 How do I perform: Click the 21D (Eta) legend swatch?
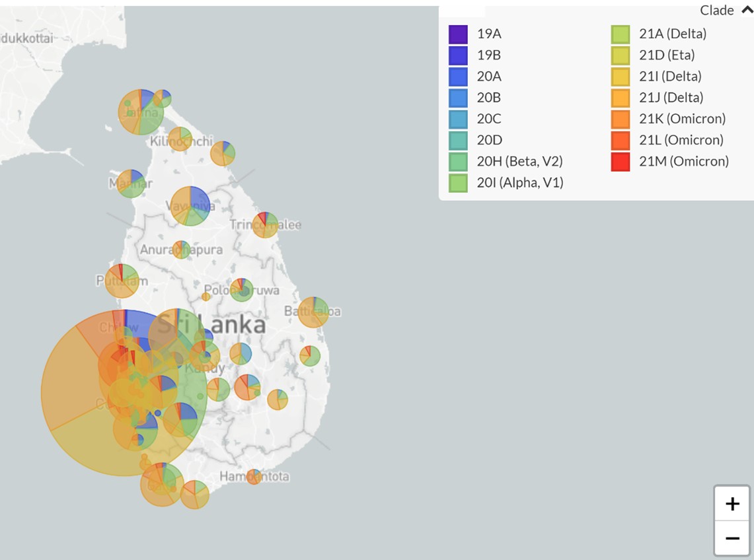tap(621, 55)
